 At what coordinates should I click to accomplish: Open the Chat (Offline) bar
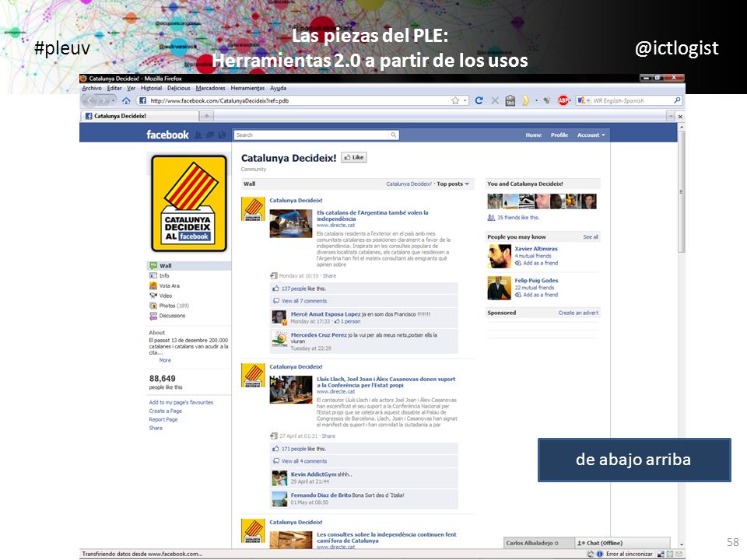tap(622, 543)
